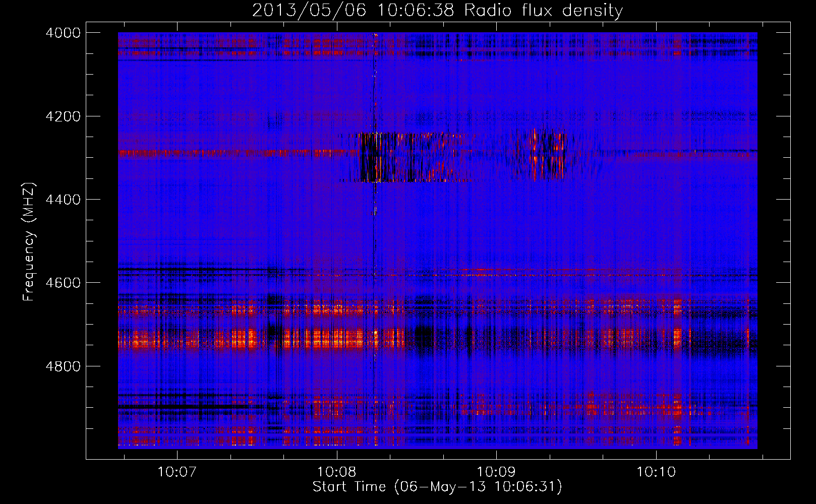Click the 10:09 time axis label
Viewport: 816px width, 504px height.
pos(496,472)
